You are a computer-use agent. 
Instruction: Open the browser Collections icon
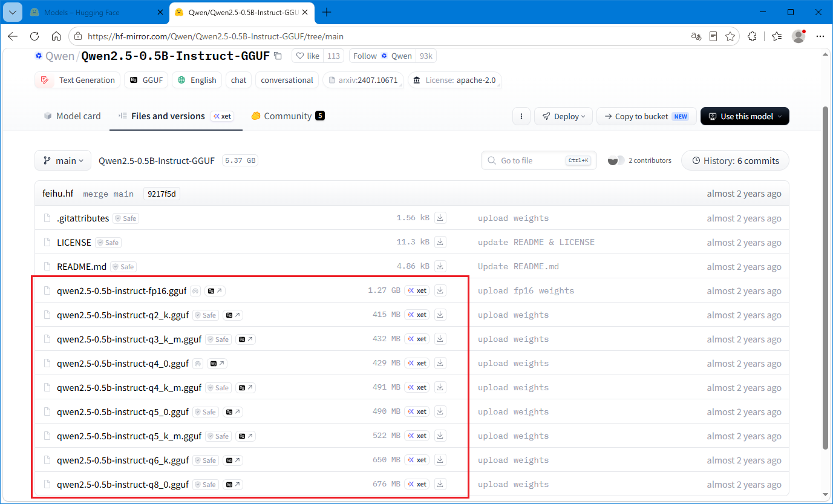(777, 36)
